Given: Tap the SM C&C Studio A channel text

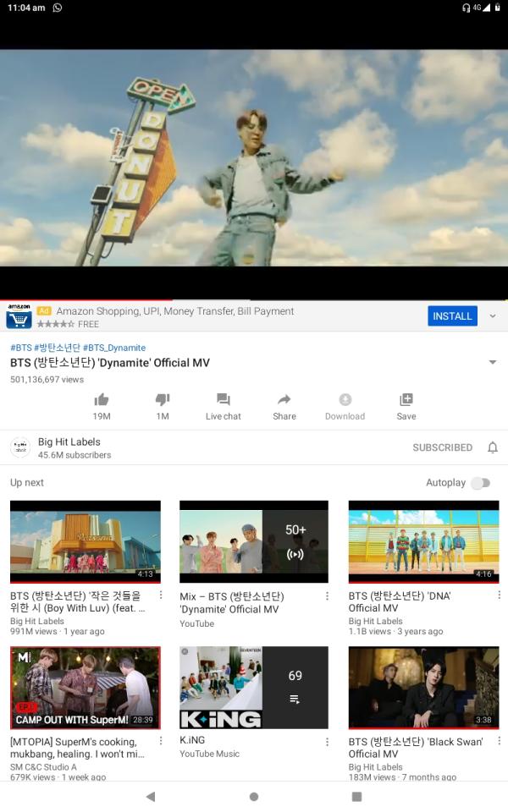Looking at the screenshot, I should pyautogui.click(x=43, y=767).
